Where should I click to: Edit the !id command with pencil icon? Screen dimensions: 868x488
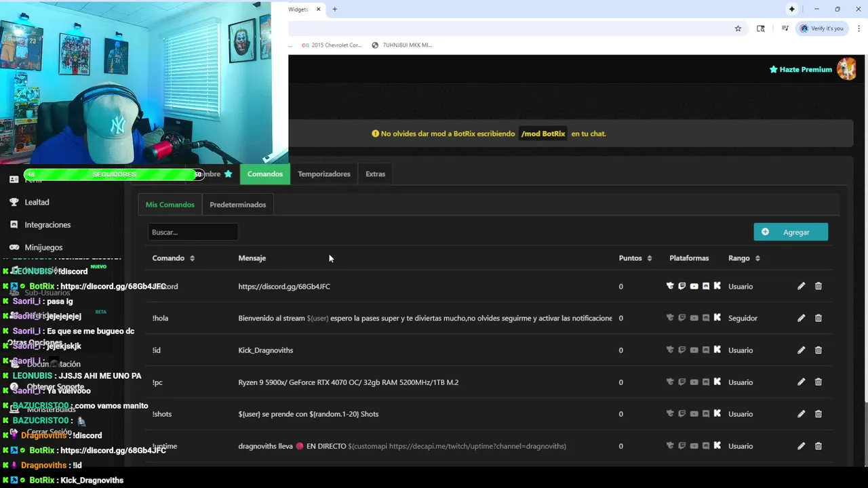tap(801, 350)
